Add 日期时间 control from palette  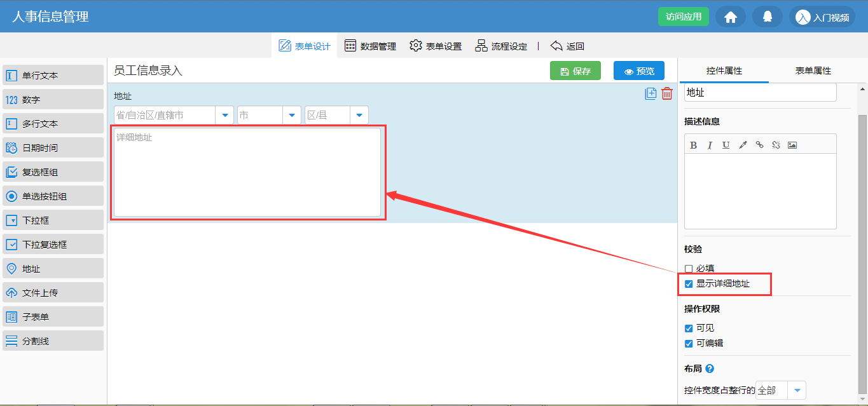click(x=53, y=147)
